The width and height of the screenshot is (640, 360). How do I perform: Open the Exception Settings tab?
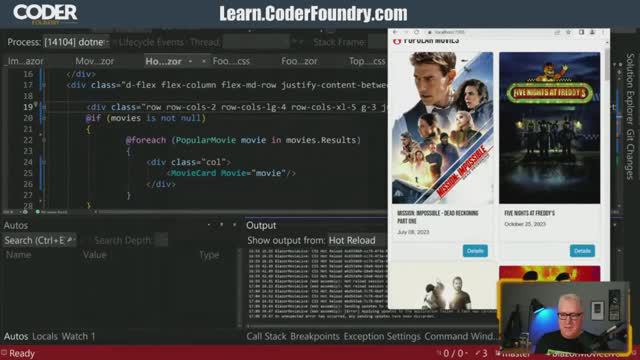pos(382,336)
